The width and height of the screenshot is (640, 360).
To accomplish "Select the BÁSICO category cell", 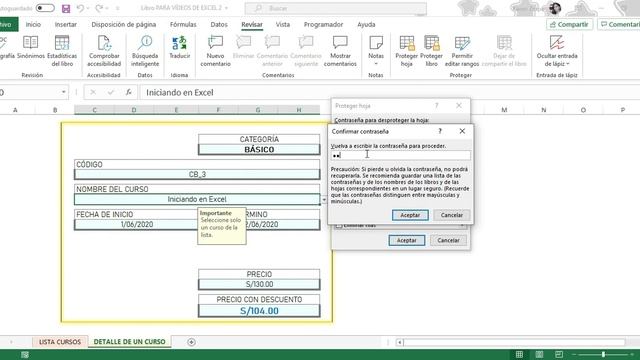I will [x=259, y=149].
